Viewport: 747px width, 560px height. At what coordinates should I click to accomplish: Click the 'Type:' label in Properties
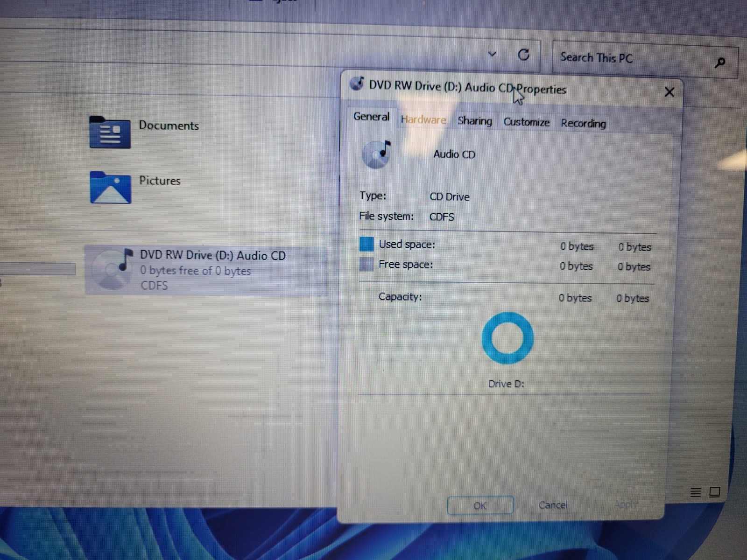click(x=373, y=196)
